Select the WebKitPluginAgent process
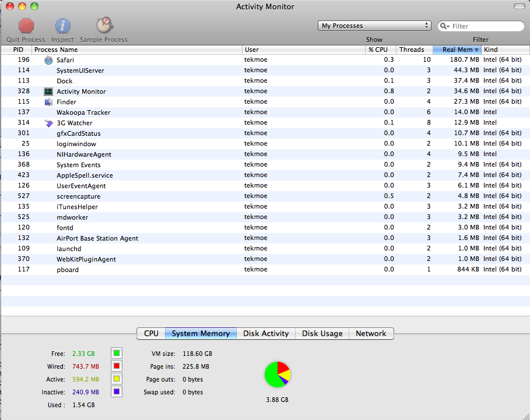 click(x=265, y=259)
